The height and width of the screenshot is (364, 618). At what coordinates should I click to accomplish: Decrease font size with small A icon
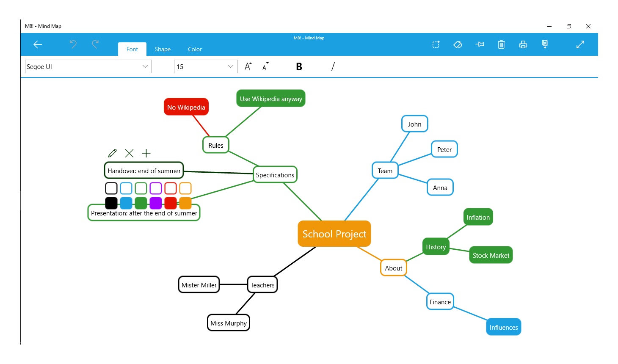click(265, 66)
